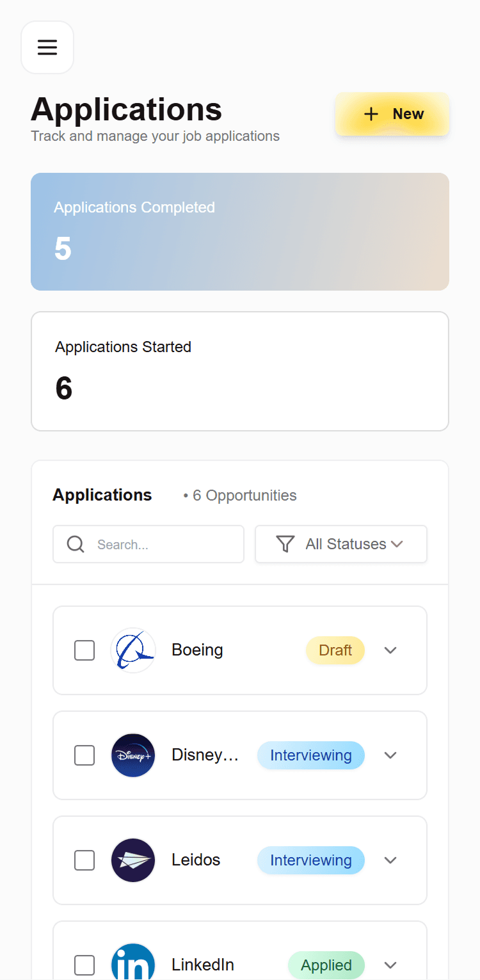The image size is (480, 980).
Task: Click the Draft status badge on Boeing
Action: tap(335, 650)
